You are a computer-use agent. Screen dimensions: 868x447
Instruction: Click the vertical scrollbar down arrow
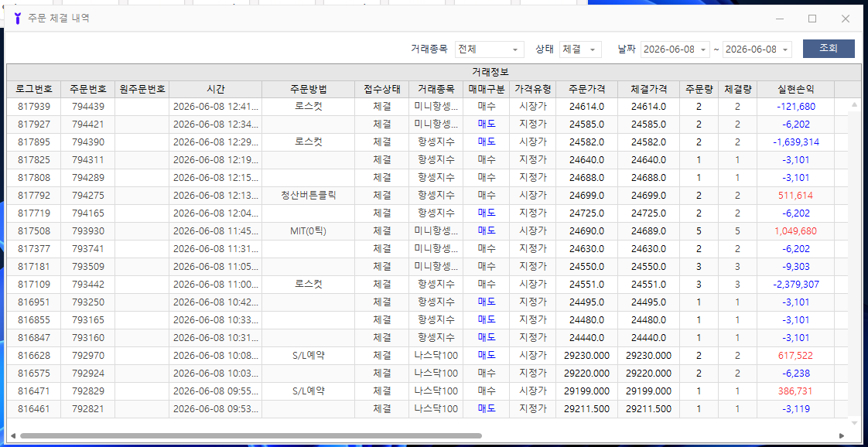[x=853, y=423]
